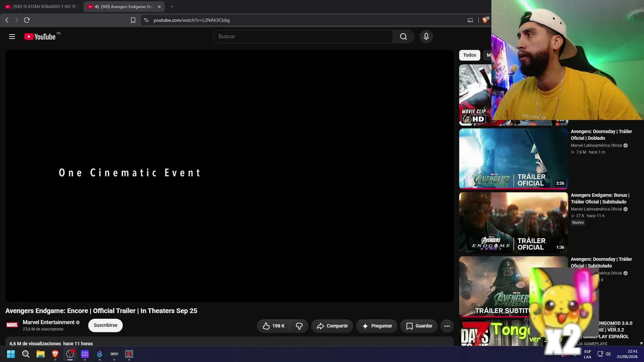644x362 pixels.
Task: Subscribe to Marvel Entertainment with Suscribirse
Action: [x=105, y=325]
